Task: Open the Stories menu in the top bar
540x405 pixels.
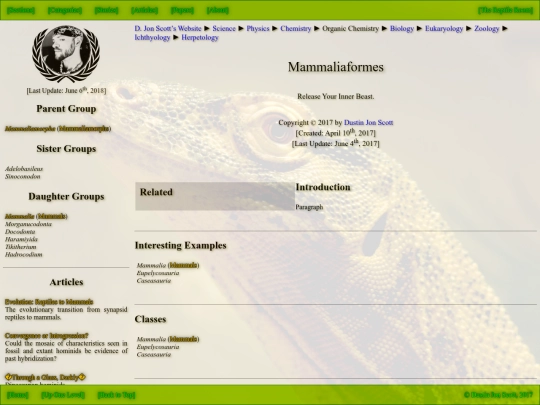Action: point(106,10)
